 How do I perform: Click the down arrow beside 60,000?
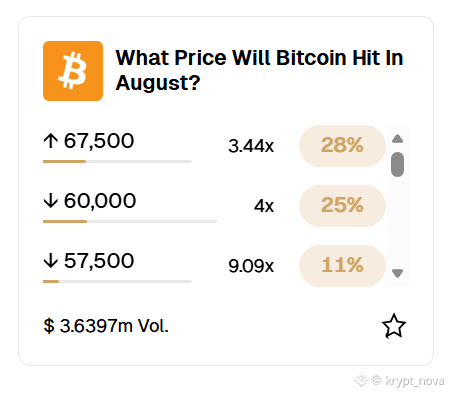click(51, 201)
